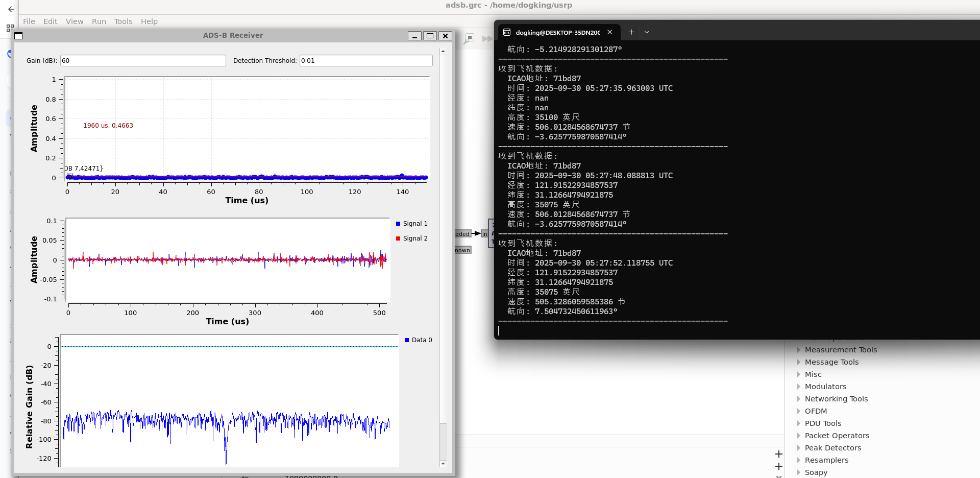Expand the Peak Detectors category
The image size is (980, 478).
pyautogui.click(x=832, y=448)
